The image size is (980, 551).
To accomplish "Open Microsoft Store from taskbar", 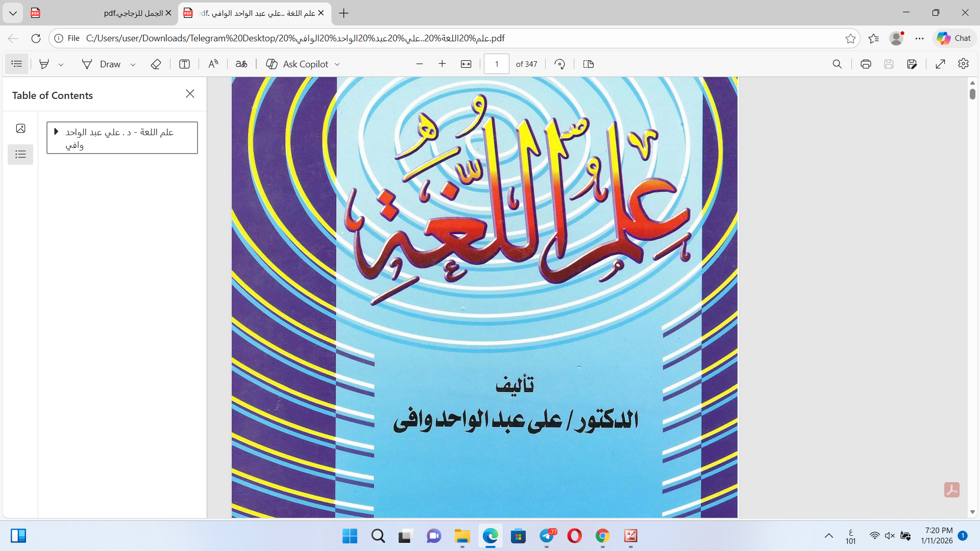I will 519,536.
